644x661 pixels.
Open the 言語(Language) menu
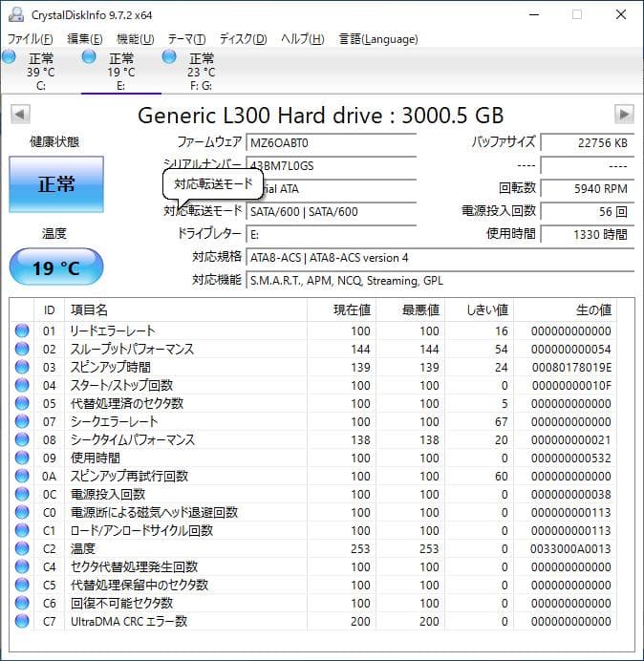378,39
